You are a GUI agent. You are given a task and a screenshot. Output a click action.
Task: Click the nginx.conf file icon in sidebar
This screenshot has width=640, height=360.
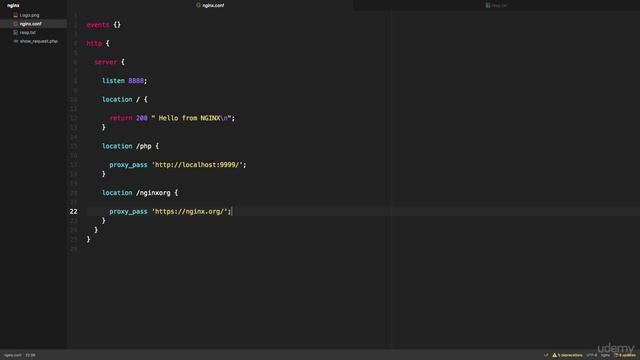click(x=16, y=24)
